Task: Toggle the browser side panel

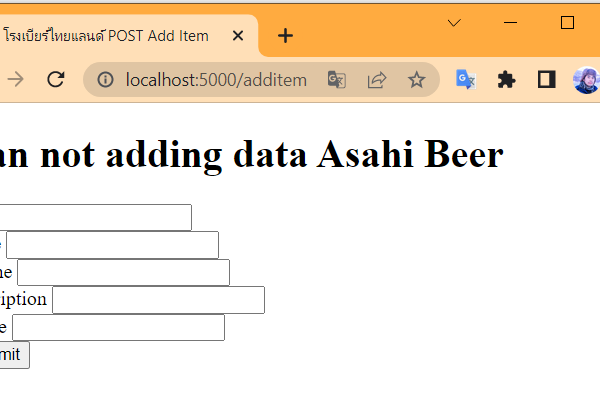Action: (546, 80)
